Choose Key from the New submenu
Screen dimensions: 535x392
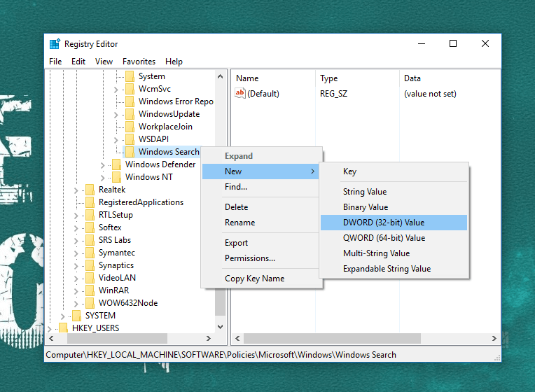[x=394, y=171]
